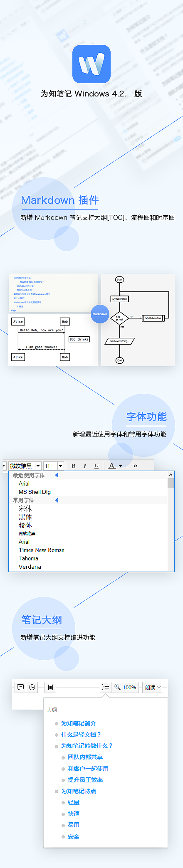Open the 朗读 dropdown
The width and height of the screenshot is (183, 868).
152,687
